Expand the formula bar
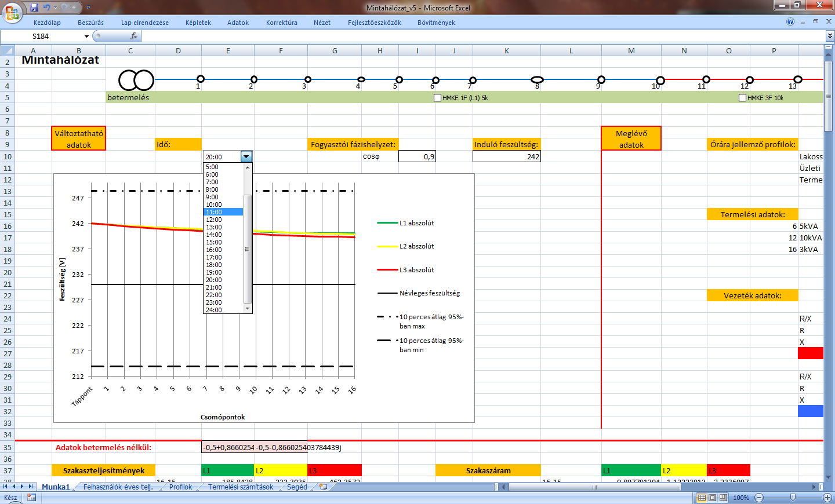Viewport: 835px width, 504px height. 830,36
